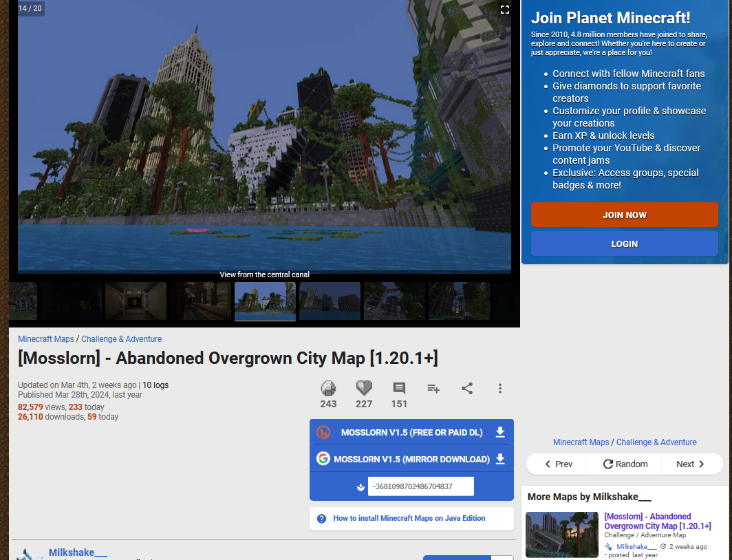Click the '82,579' views count
Viewport: 732px width, 560px height.
[x=30, y=407]
